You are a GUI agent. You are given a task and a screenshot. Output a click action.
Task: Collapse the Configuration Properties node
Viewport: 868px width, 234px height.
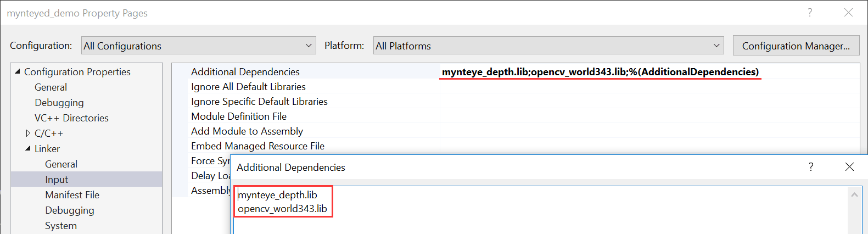(x=18, y=71)
